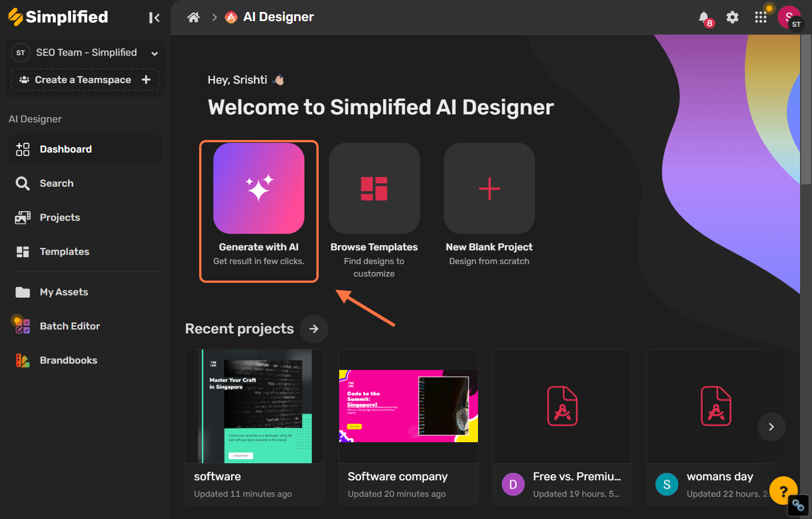Viewport: 812px width, 519px height.
Task: Open Brandbooks in the sidebar
Action: point(85,360)
